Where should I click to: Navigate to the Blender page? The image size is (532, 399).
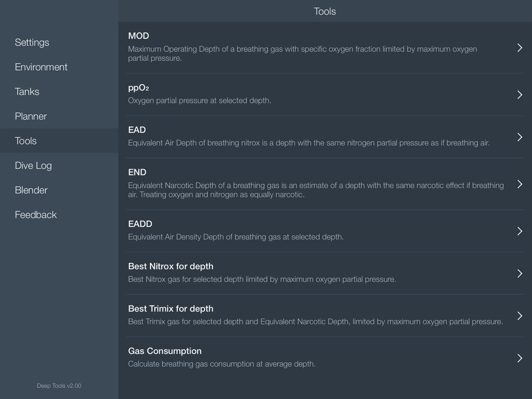point(31,190)
